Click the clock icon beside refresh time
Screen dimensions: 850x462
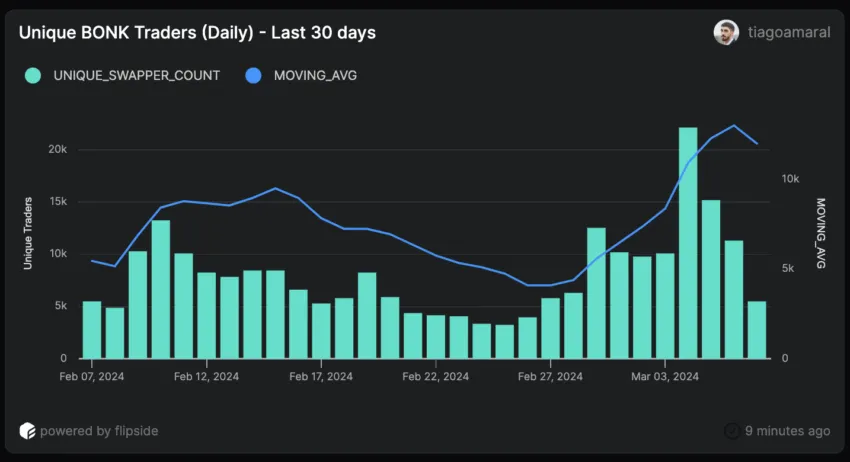(732, 431)
